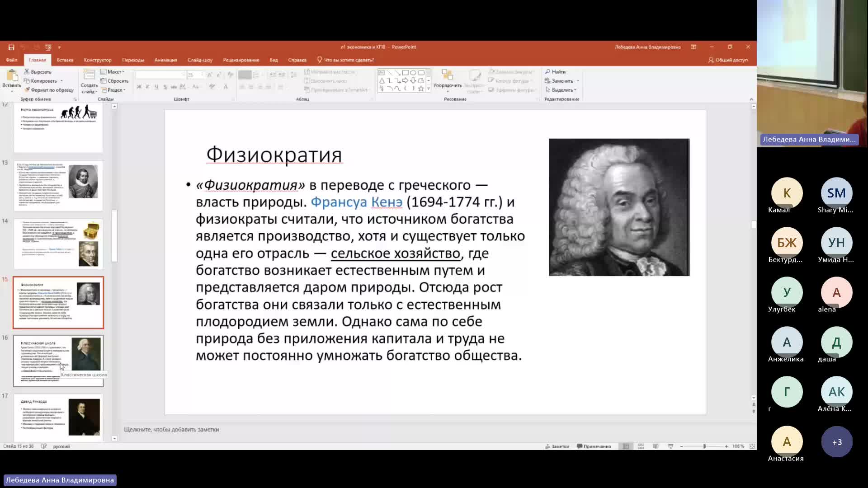This screenshot has width=868, height=488.
Task: Select the portrait image on slide
Action: tap(619, 207)
